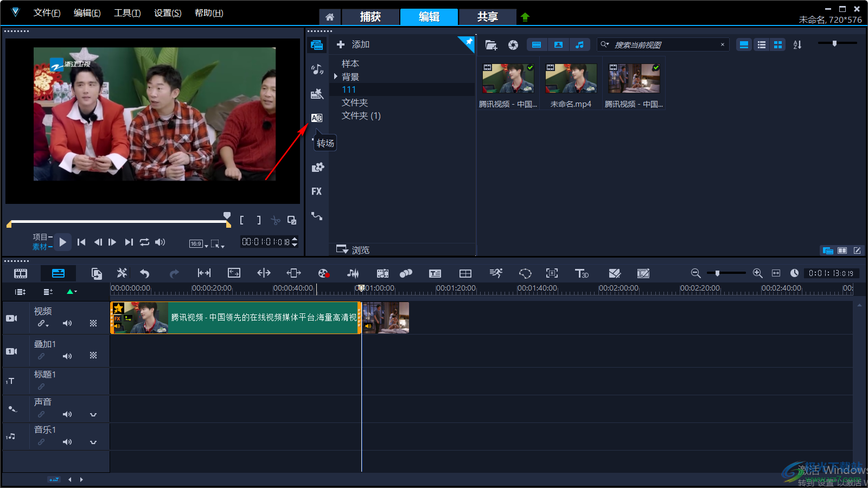This screenshot has height=488, width=868.
Task: Mute the 声音 voice track
Action: [x=67, y=414]
